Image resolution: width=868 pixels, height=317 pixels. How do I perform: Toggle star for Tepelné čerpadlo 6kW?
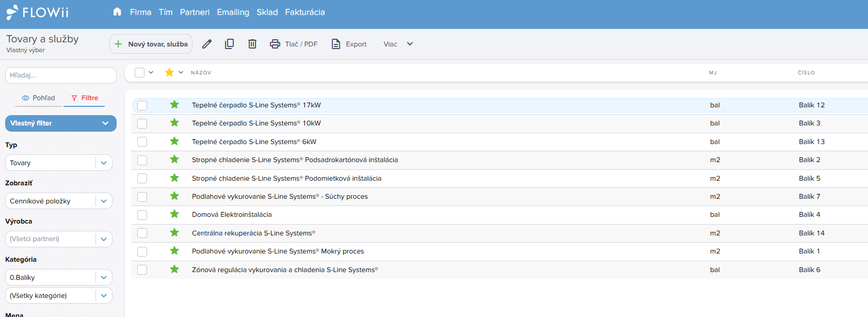pyautogui.click(x=174, y=141)
